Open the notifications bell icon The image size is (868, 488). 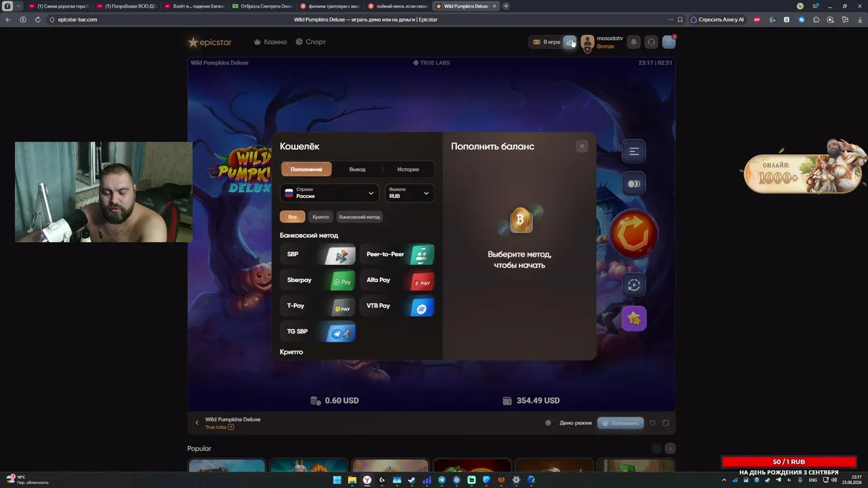coord(633,42)
